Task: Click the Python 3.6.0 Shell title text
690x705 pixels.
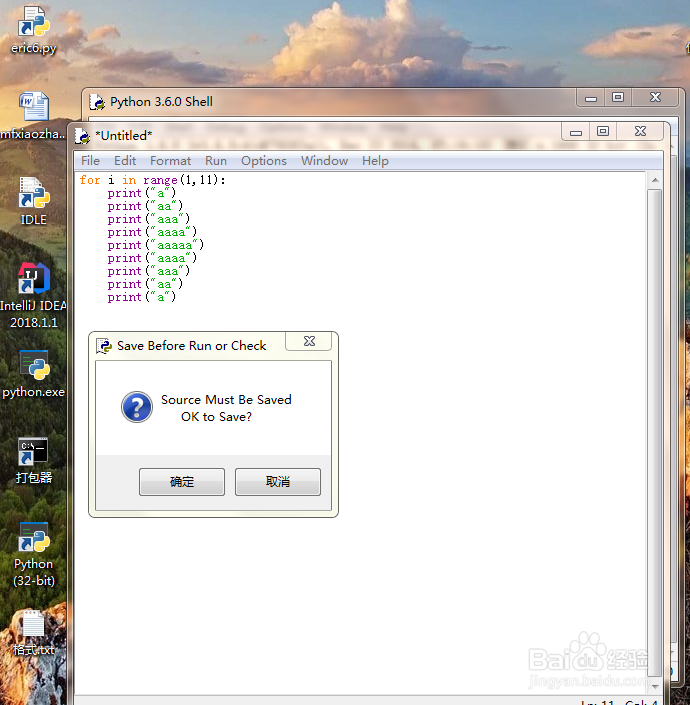Action: pyautogui.click(x=161, y=102)
